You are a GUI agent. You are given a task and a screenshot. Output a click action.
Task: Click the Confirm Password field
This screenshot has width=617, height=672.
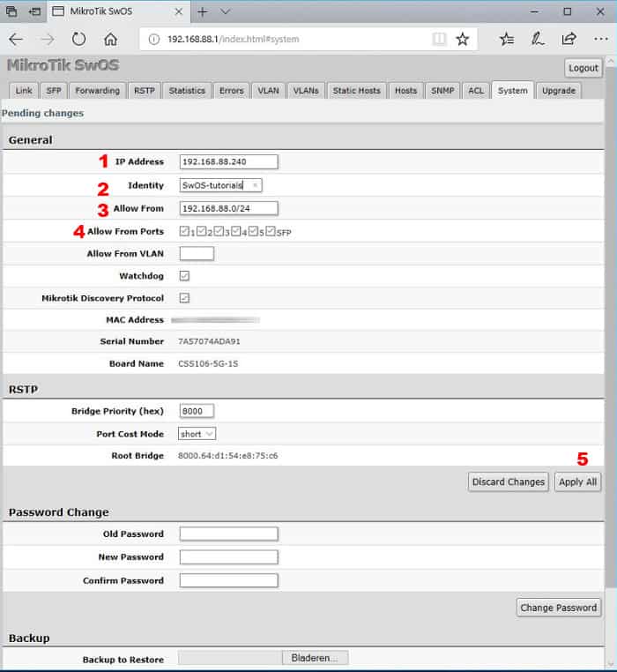pyautogui.click(x=229, y=580)
